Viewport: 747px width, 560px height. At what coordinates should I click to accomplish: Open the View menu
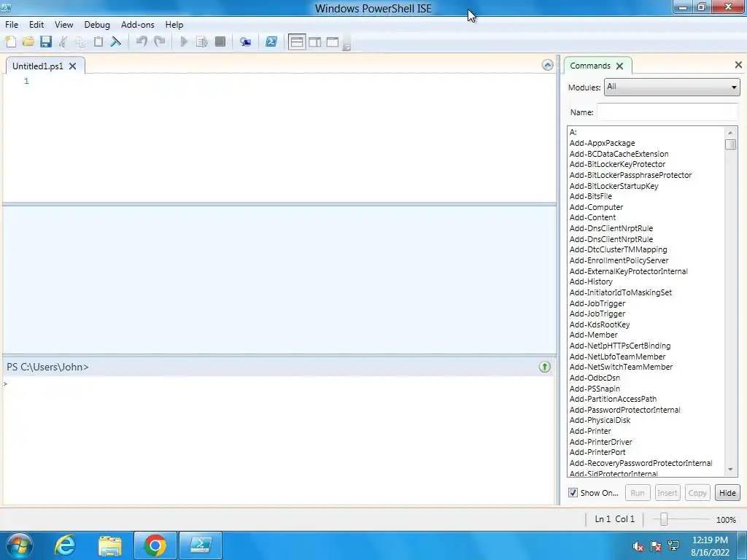64,25
